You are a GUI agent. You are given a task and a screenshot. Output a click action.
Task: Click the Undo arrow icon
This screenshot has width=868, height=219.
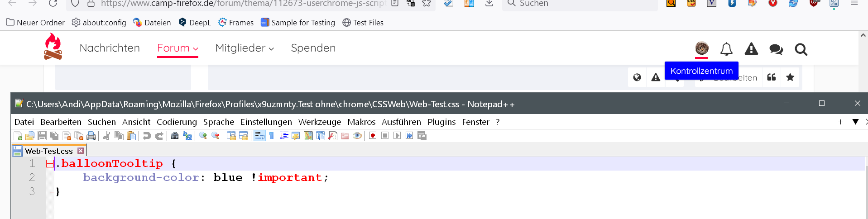147,136
